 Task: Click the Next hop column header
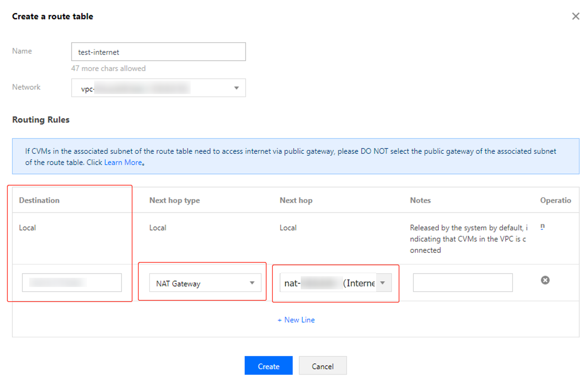click(296, 200)
